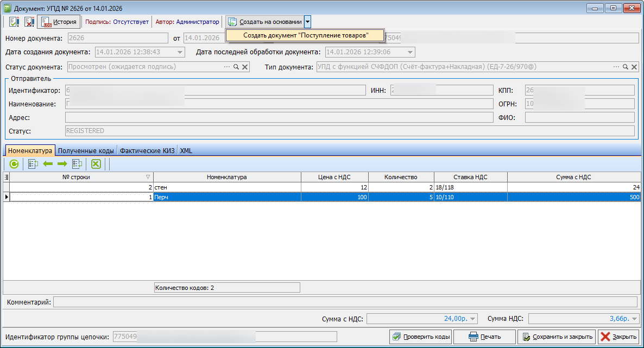
Task: Click the document icon with red cross
Action: point(29,22)
